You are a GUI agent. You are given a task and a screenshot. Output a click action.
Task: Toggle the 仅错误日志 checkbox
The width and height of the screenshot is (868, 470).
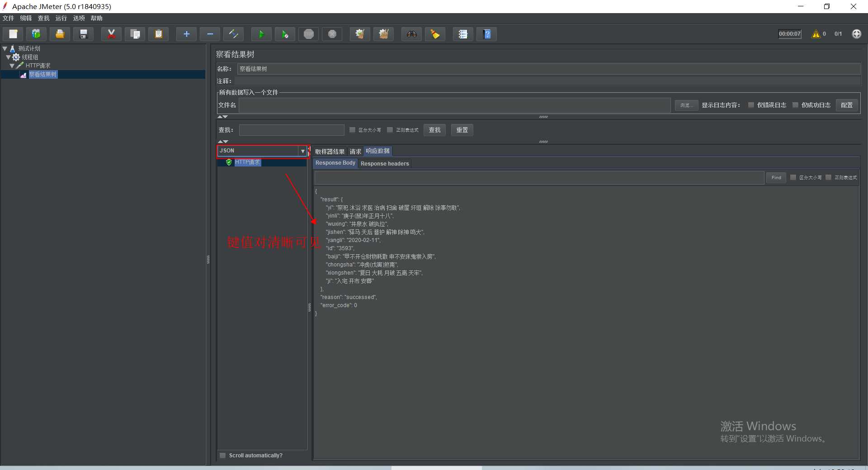click(x=751, y=105)
